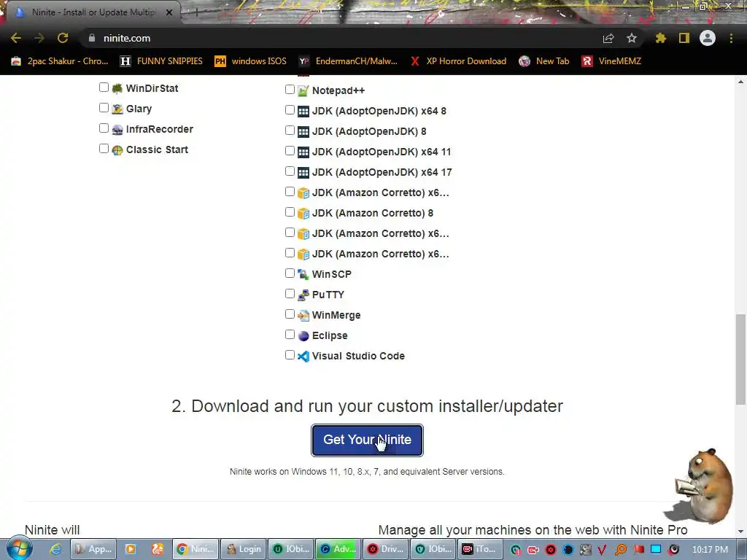Tick the JDK (AdoptOpenJDK) 8 checkbox
Screen dimensions: 747x560
click(x=290, y=130)
